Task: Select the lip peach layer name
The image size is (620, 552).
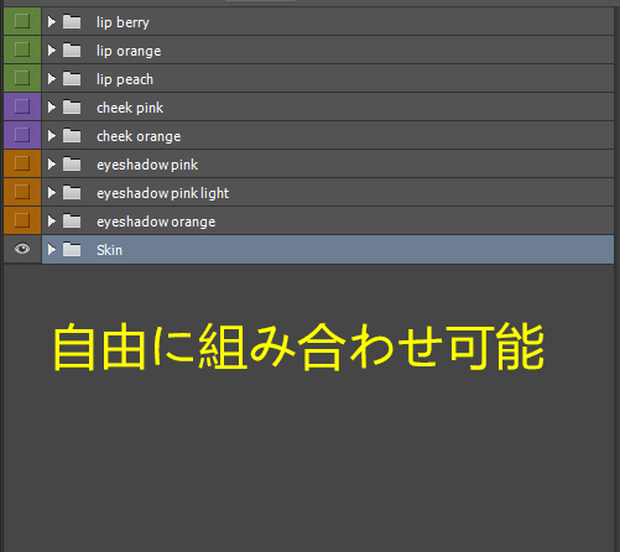Action: coord(125,79)
